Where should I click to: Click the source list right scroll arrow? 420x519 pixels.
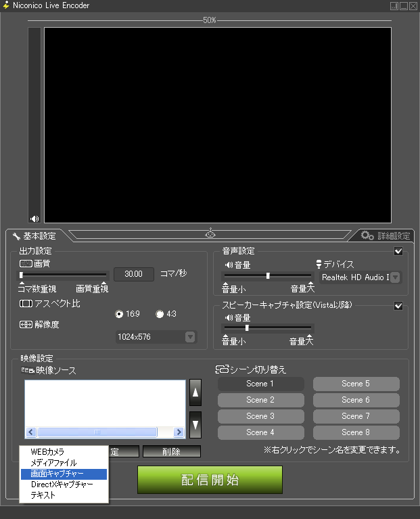[179, 432]
